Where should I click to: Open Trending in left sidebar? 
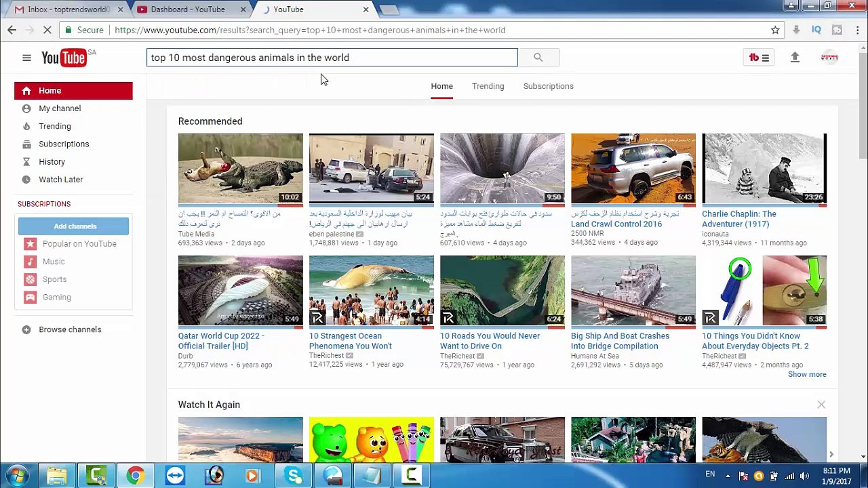click(x=55, y=126)
